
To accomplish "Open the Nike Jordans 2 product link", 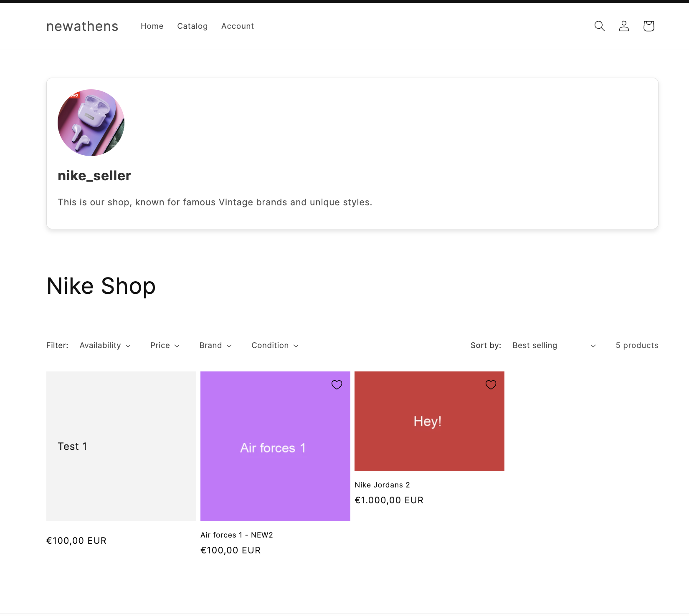I will (382, 485).
